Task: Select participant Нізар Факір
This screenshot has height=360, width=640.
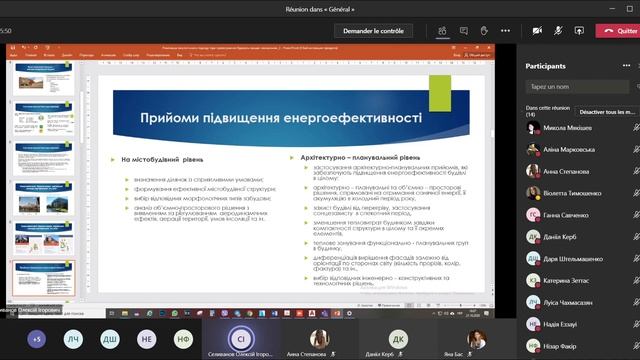Action: tap(582, 346)
